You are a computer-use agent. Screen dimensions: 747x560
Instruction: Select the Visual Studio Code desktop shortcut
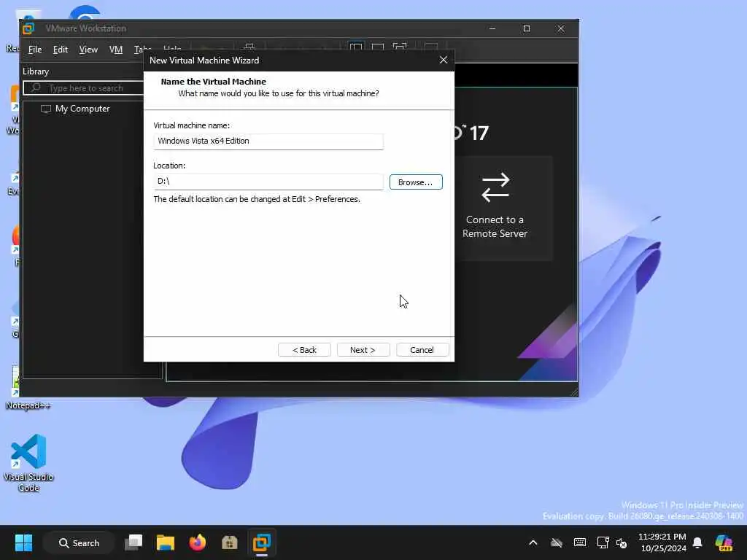click(x=28, y=462)
